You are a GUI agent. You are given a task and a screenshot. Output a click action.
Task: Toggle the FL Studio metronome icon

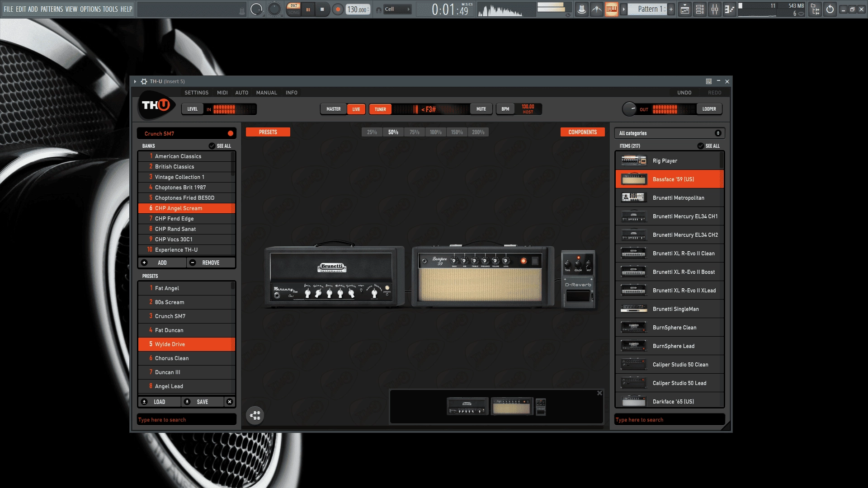tap(582, 9)
